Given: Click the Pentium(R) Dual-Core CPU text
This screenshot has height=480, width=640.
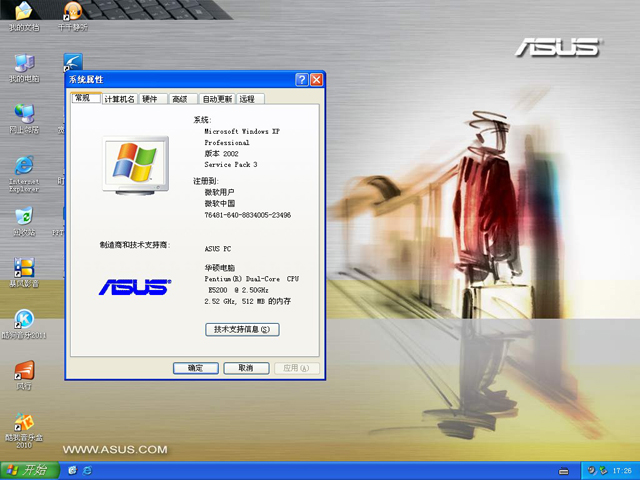Looking at the screenshot, I should tap(251, 279).
